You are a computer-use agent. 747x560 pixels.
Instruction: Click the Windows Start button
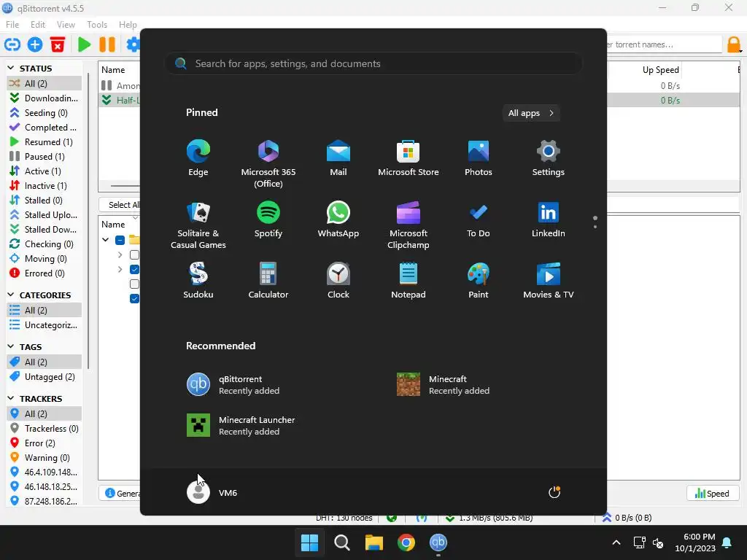coord(309,542)
